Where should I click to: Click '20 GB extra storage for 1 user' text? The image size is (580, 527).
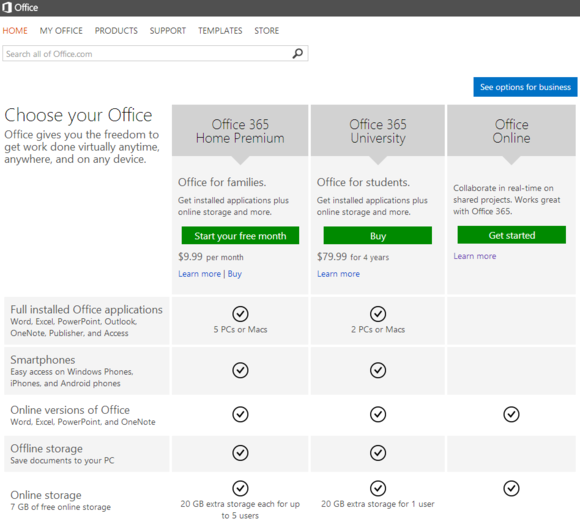click(378, 504)
